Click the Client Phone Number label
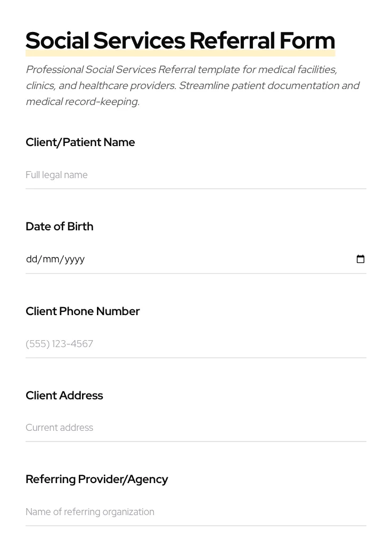392x546 pixels. pos(83,311)
